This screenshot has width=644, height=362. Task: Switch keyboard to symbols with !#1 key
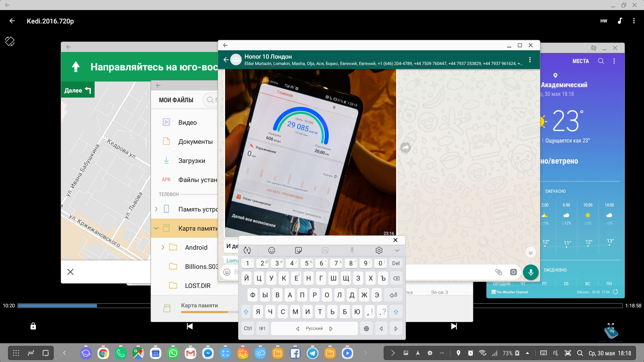(262, 328)
